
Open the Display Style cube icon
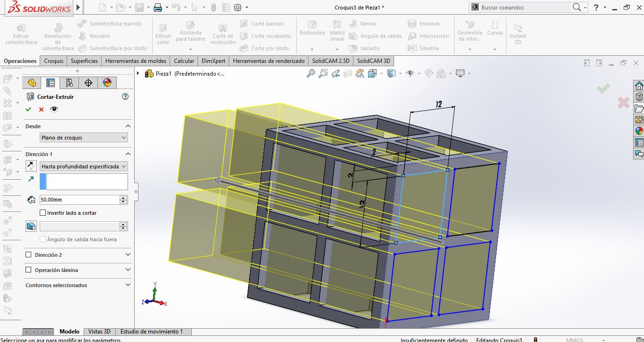pos(391,73)
